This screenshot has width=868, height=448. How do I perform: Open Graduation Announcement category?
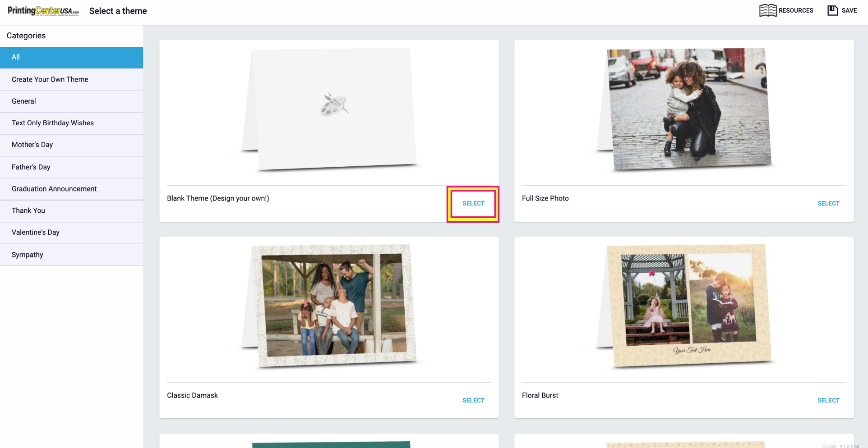click(71, 189)
